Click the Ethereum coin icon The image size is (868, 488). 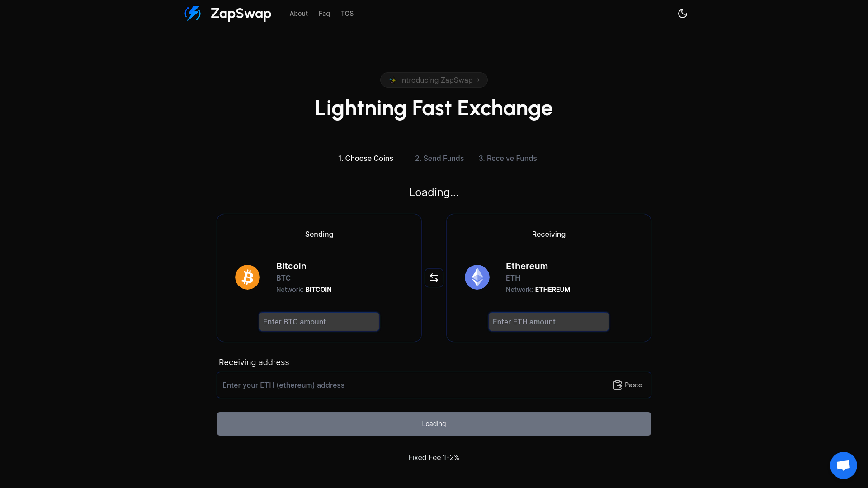point(477,277)
